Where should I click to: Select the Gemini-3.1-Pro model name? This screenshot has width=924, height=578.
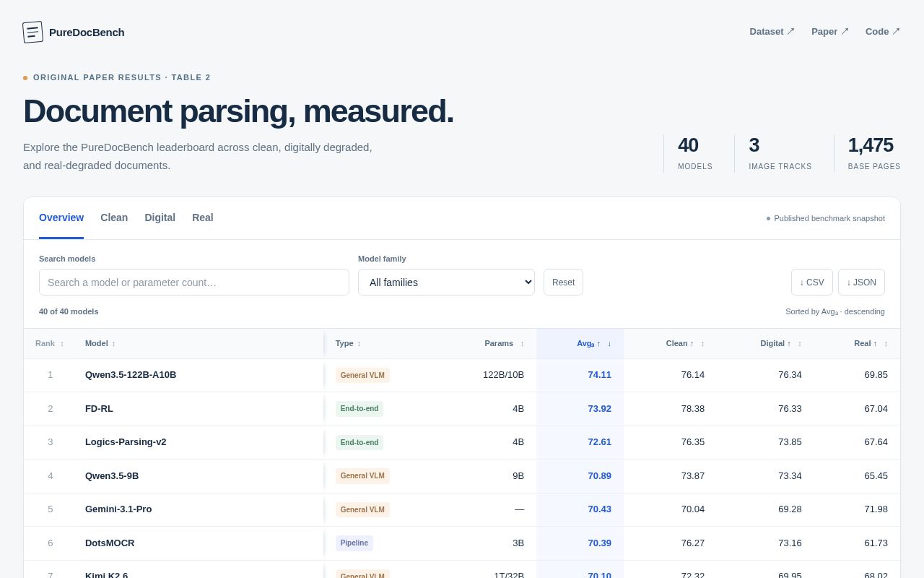tap(118, 509)
